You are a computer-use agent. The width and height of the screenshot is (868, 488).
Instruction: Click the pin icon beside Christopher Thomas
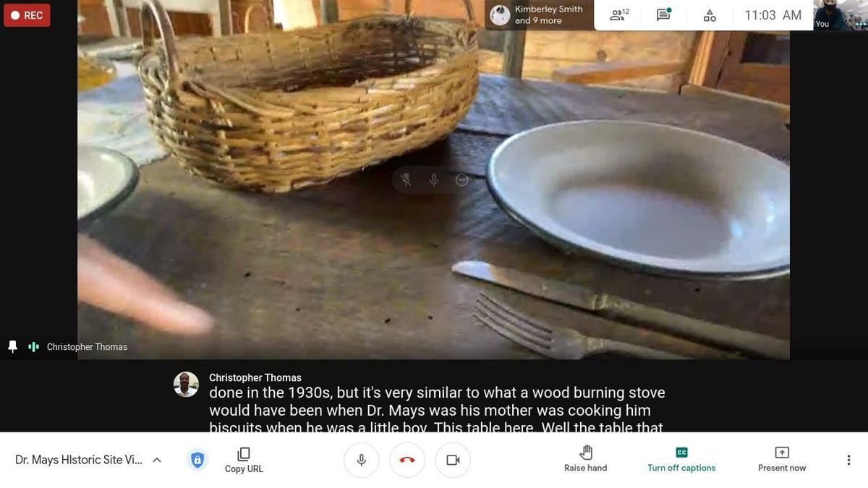pos(12,347)
